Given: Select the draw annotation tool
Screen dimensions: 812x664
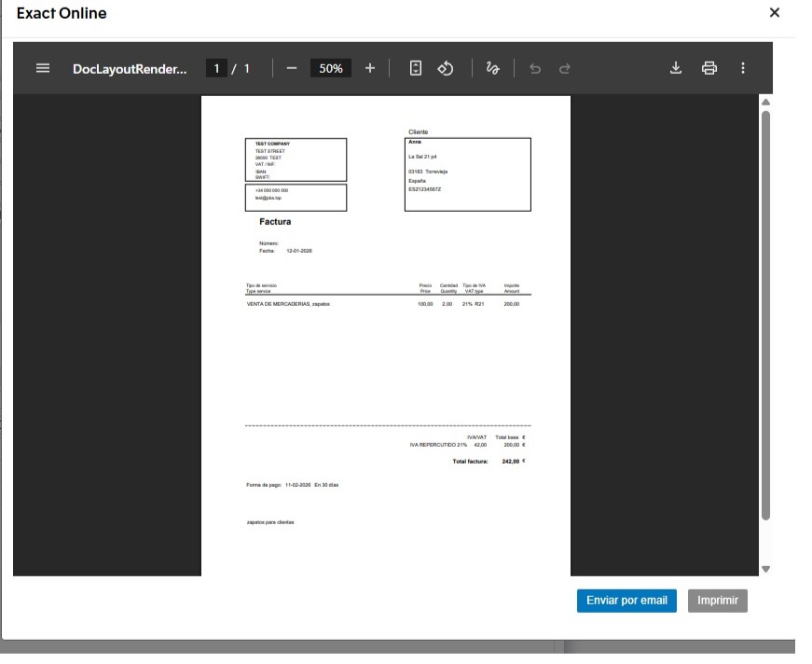Looking at the screenshot, I should (493, 68).
